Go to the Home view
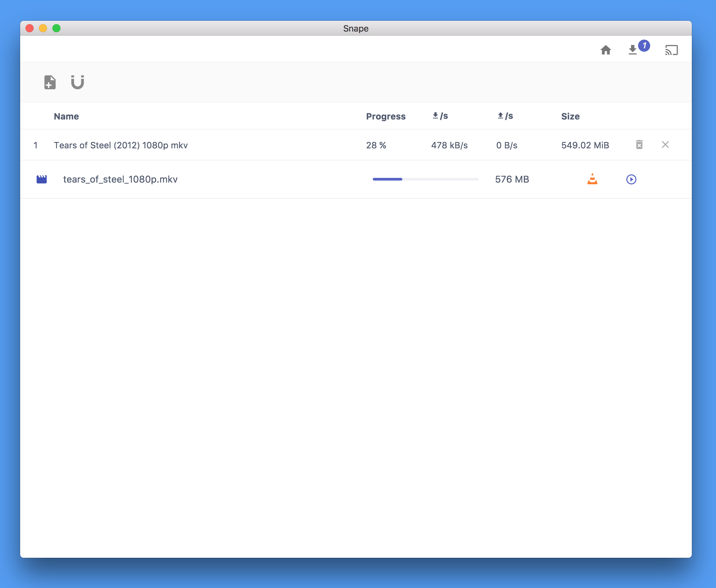The width and height of the screenshot is (716, 588). [606, 50]
